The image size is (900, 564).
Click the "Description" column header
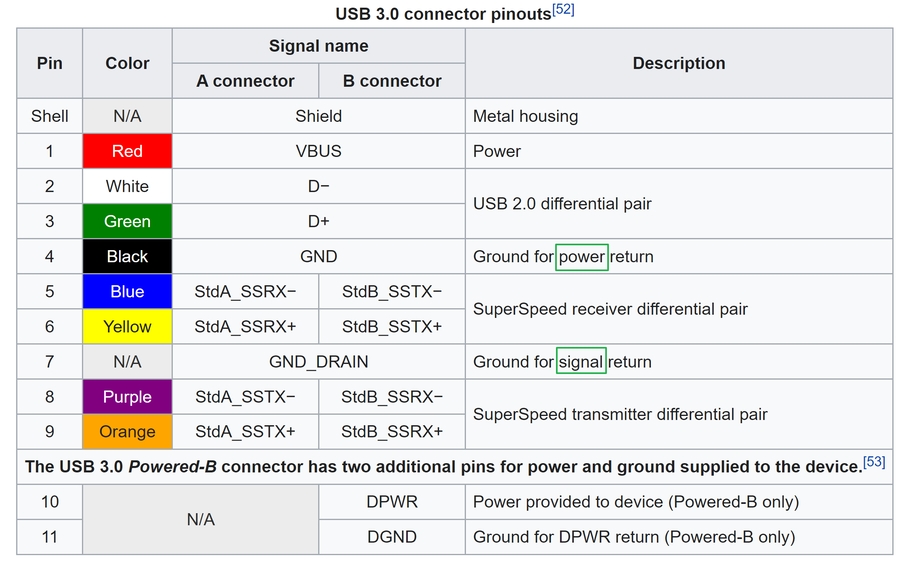click(x=678, y=63)
